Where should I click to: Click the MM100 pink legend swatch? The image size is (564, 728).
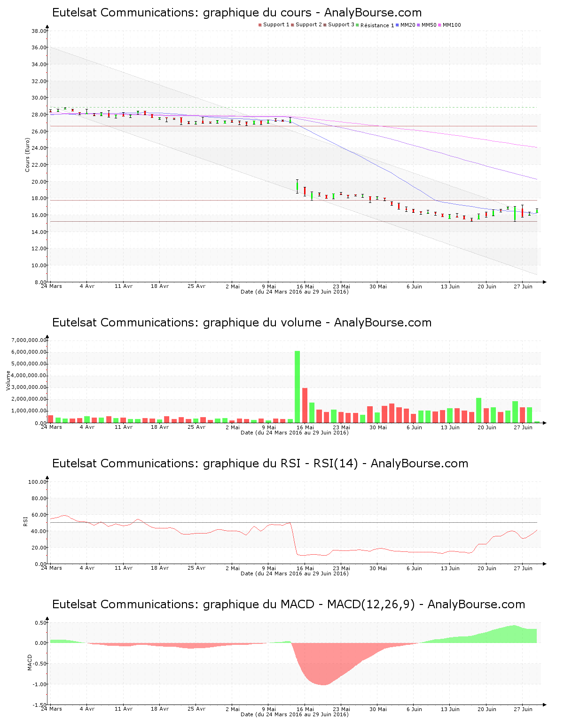click(x=439, y=25)
